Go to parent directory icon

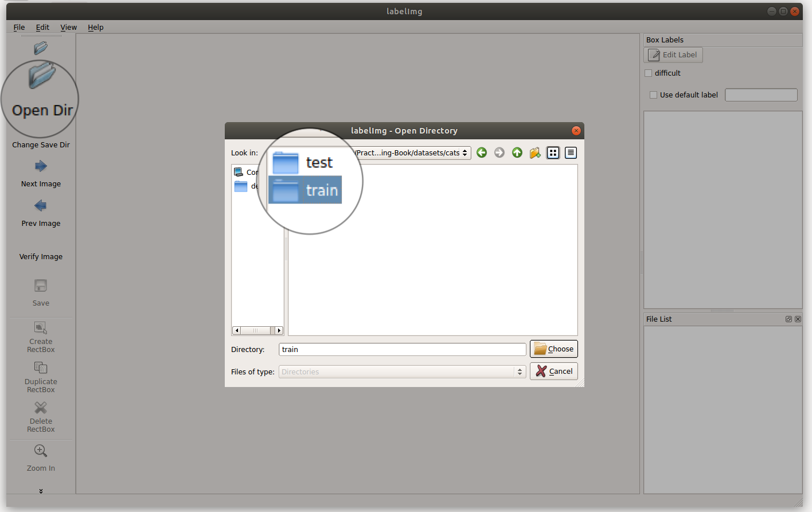tap(517, 153)
